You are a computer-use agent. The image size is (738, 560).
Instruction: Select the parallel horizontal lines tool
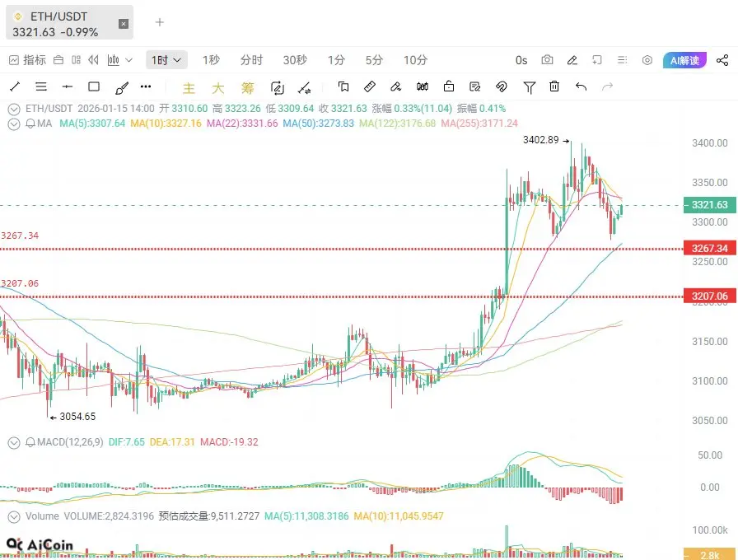coord(41,86)
